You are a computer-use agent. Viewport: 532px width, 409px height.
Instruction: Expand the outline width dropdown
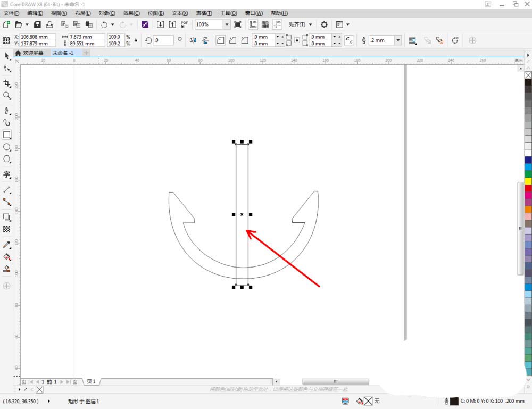(397, 40)
